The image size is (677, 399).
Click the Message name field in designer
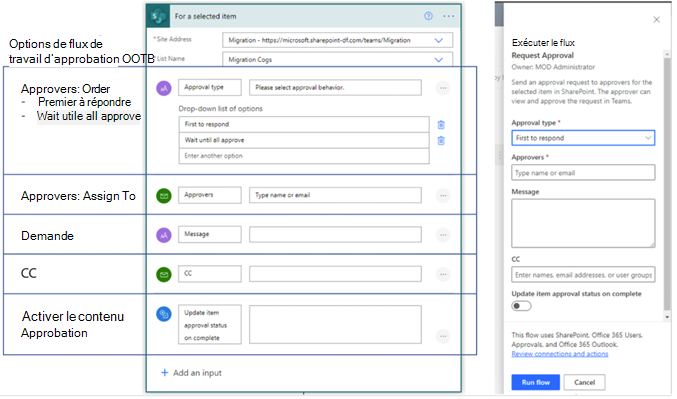pyautogui.click(x=210, y=234)
